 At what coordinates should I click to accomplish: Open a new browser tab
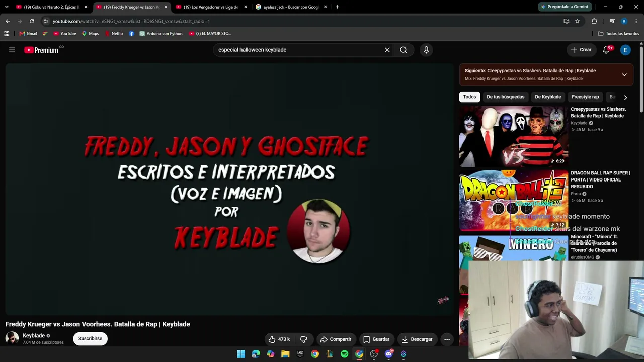pos(337,7)
